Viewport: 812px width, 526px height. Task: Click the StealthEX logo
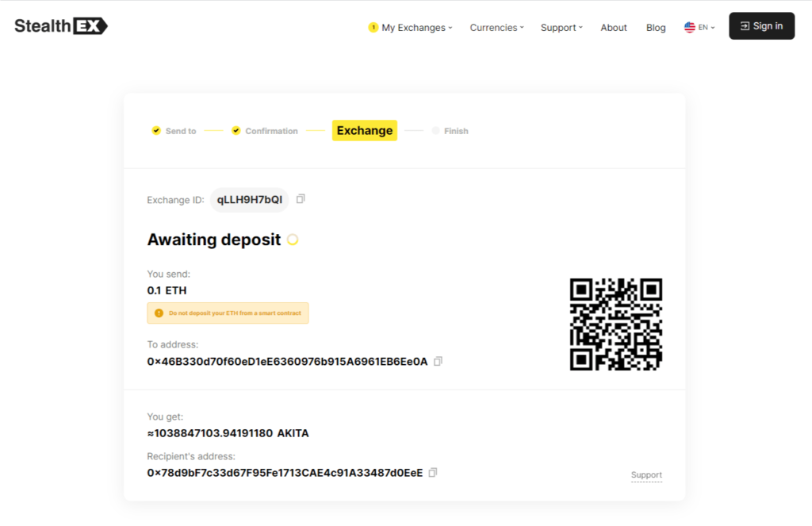(61, 26)
